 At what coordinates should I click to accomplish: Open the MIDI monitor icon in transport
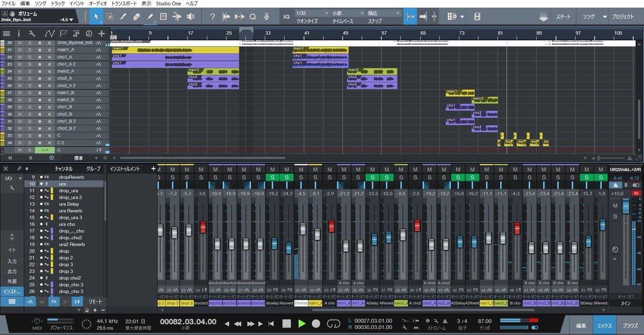[37, 321]
